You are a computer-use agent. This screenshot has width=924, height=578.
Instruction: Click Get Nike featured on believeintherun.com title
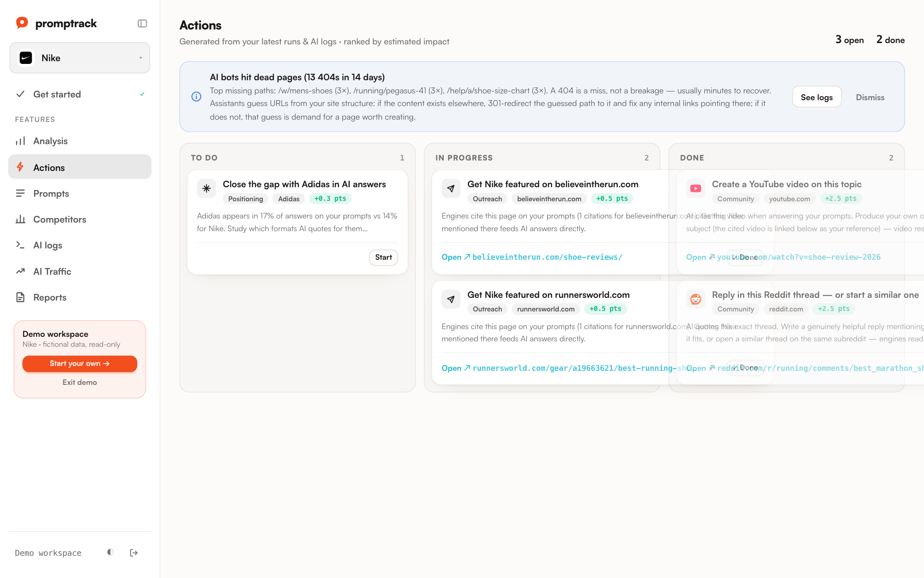tap(553, 184)
